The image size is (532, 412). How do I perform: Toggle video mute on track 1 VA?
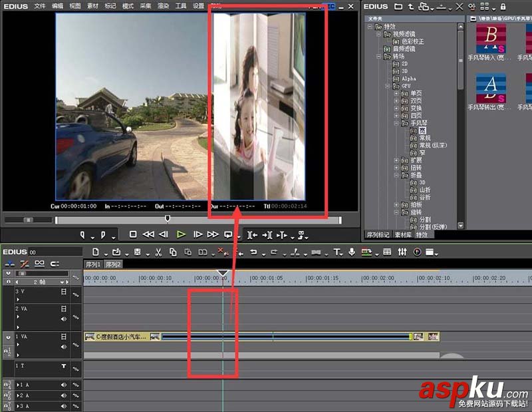point(63,337)
